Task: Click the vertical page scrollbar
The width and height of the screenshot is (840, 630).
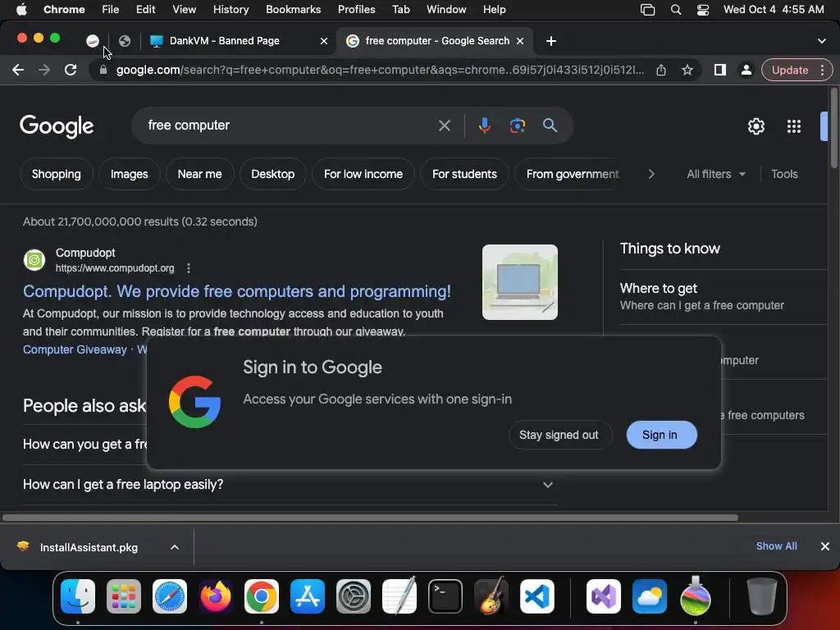Action: click(x=834, y=129)
